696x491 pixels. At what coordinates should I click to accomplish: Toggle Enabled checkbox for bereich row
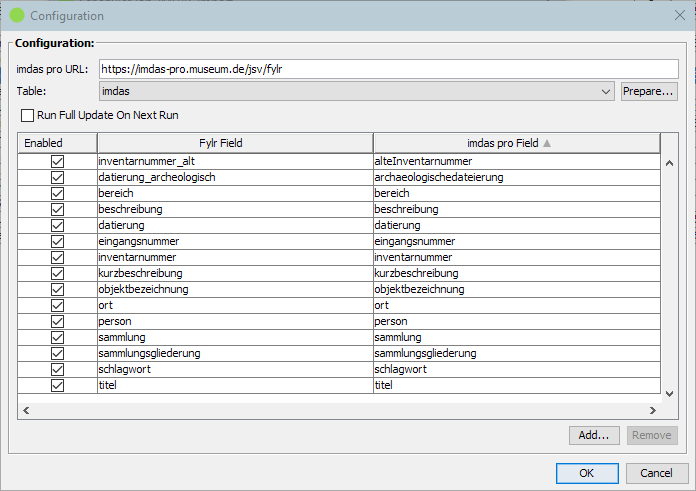tap(57, 193)
